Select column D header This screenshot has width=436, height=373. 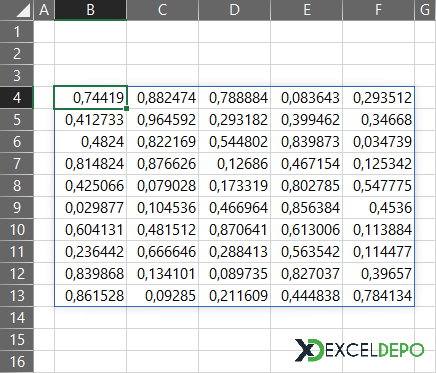click(234, 10)
